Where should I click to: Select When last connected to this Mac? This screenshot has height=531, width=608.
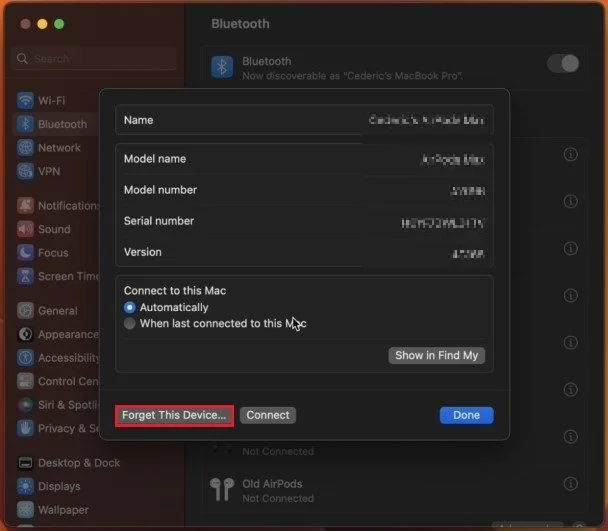pyautogui.click(x=130, y=323)
